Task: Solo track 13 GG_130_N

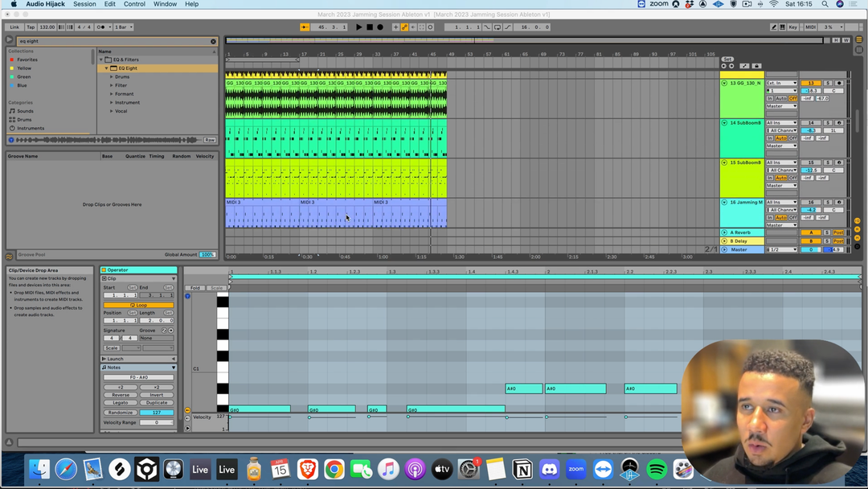Action: coord(828,83)
